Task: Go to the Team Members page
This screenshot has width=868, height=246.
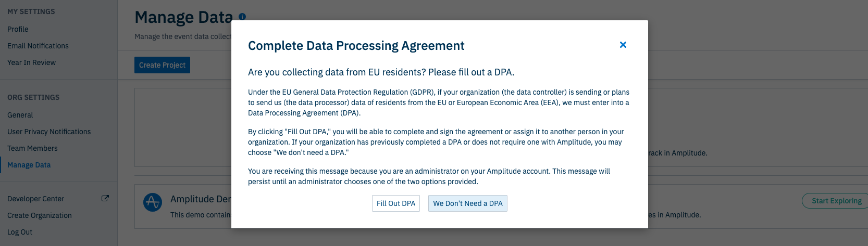Action: [32, 148]
